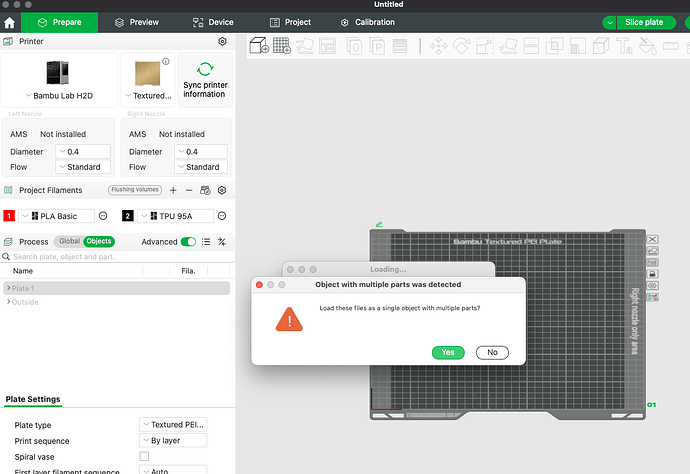Click the edit icon next to TPU 95A

tap(222, 216)
